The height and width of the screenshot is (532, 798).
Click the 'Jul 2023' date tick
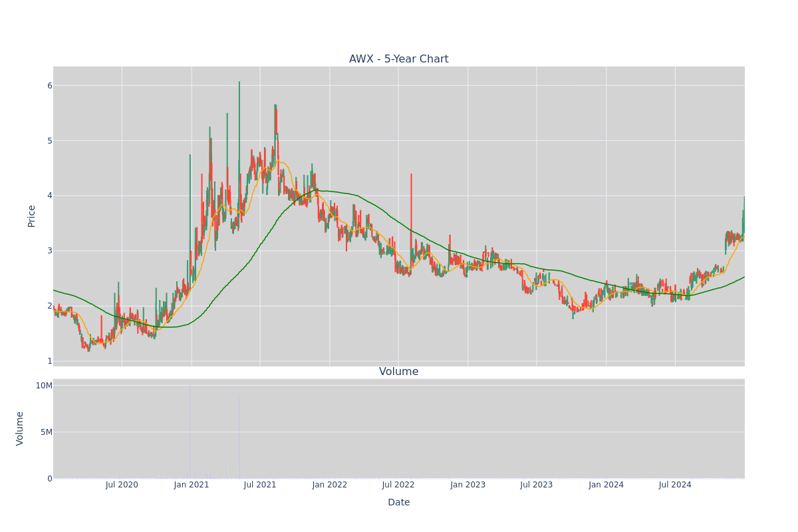point(537,485)
